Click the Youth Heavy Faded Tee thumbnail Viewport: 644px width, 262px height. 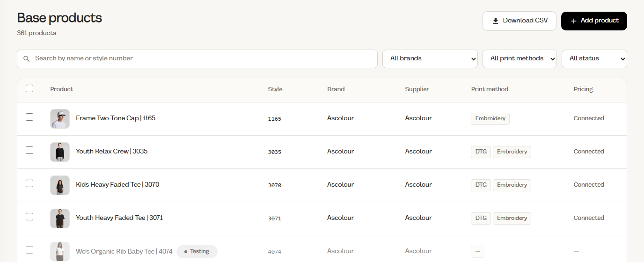point(60,218)
